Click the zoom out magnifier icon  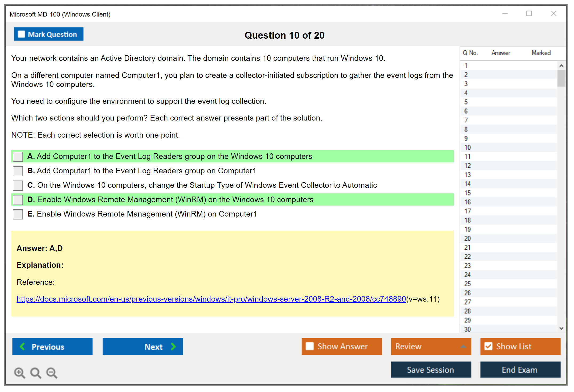(52, 373)
